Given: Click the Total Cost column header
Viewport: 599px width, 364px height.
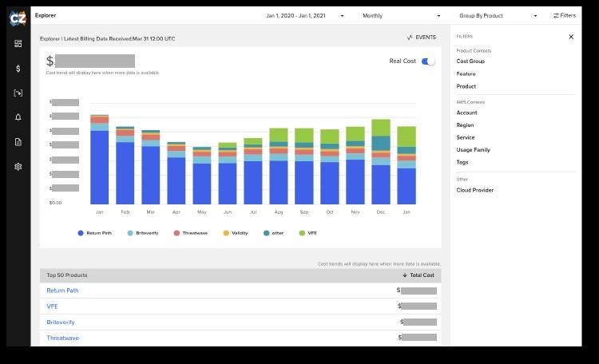Looking at the screenshot, I should 419,275.
